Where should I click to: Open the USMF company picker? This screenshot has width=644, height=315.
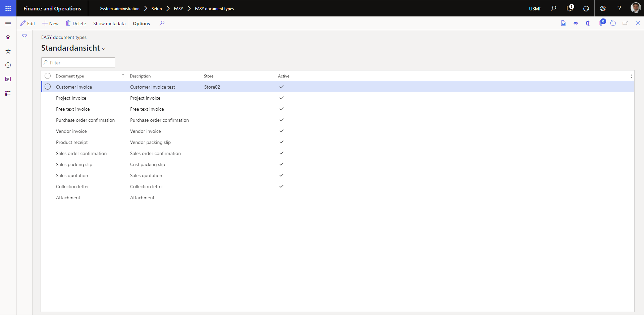click(x=535, y=9)
